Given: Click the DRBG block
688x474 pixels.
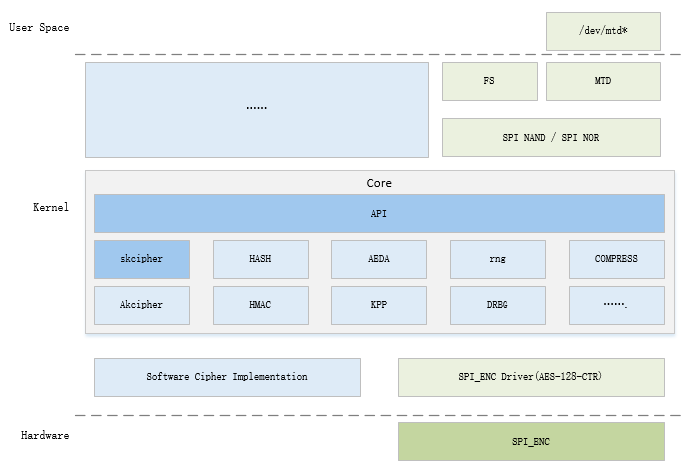Looking at the screenshot, I should click(497, 305).
